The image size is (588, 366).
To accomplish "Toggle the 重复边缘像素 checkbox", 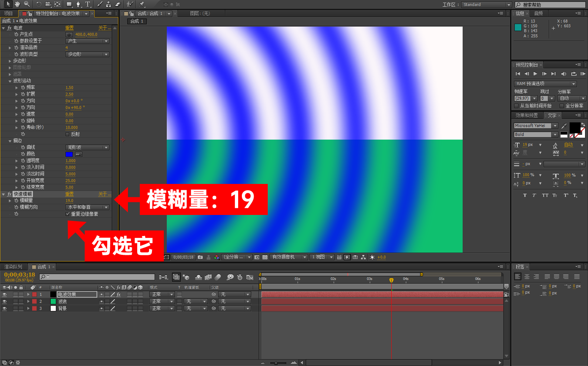I will 67,214.
